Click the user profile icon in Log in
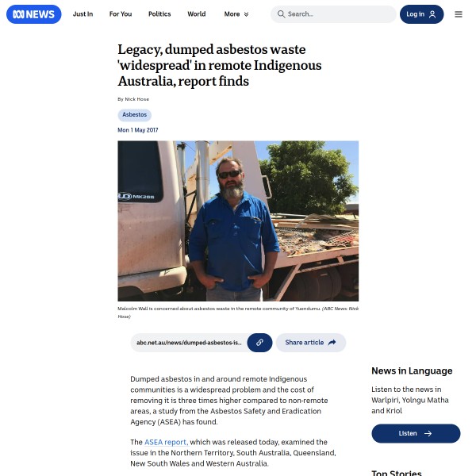The image size is (476, 476). tap(432, 14)
